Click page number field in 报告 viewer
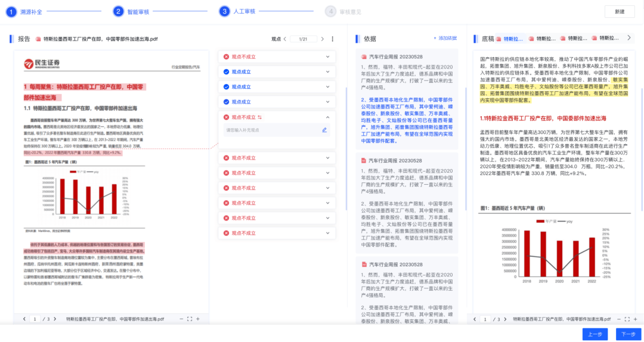This screenshot has height=342, width=644. pyautogui.click(x=35, y=319)
